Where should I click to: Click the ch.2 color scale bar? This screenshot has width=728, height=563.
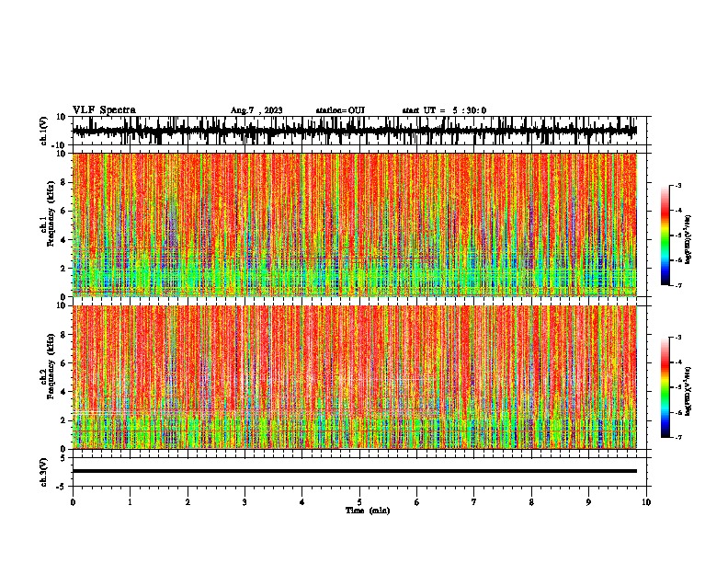pyautogui.click(x=665, y=387)
